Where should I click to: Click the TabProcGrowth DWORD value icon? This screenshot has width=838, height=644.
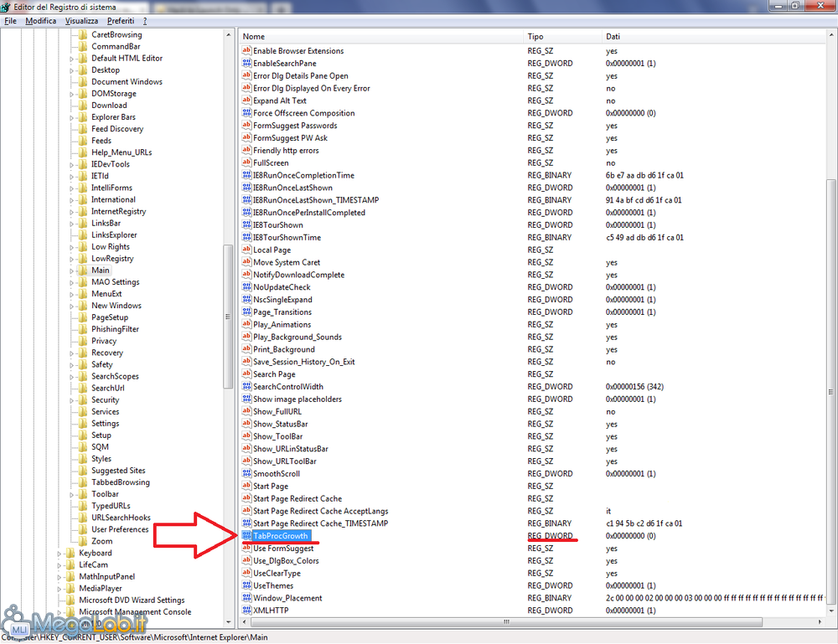click(x=246, y=536)
